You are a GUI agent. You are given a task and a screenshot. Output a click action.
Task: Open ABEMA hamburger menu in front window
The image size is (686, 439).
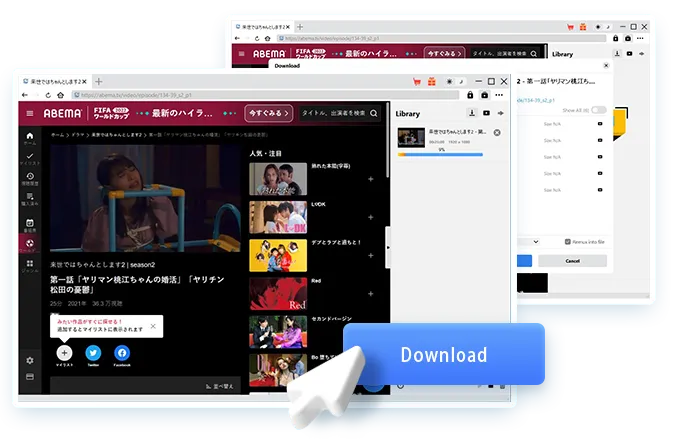click(x=30, y=113)
